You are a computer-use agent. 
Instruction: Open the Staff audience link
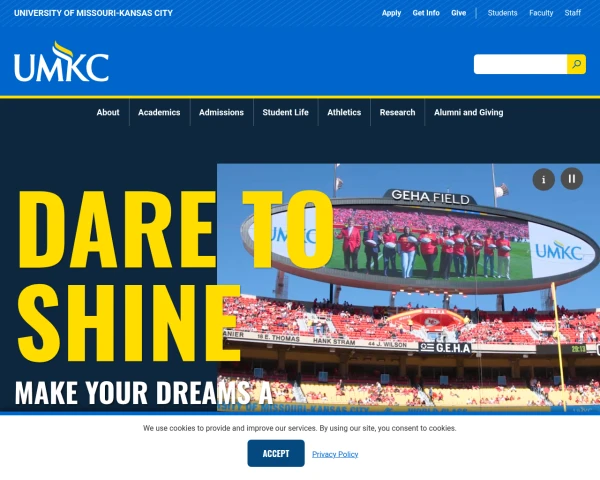(572, 13)
